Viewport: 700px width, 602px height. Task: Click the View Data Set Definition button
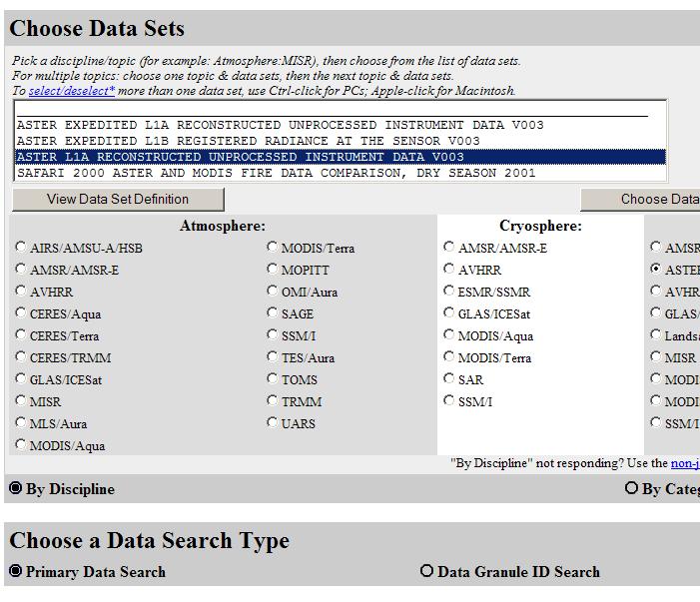coord(117,199)
